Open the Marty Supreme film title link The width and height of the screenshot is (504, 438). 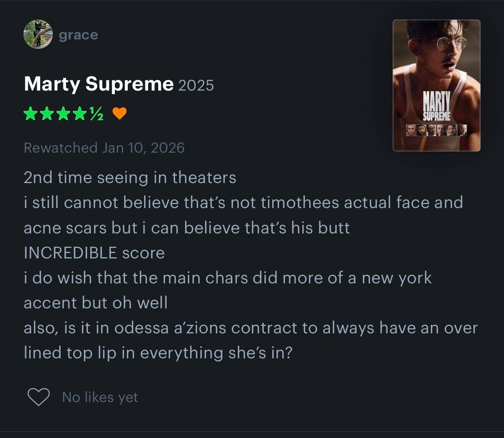(98, 84)
